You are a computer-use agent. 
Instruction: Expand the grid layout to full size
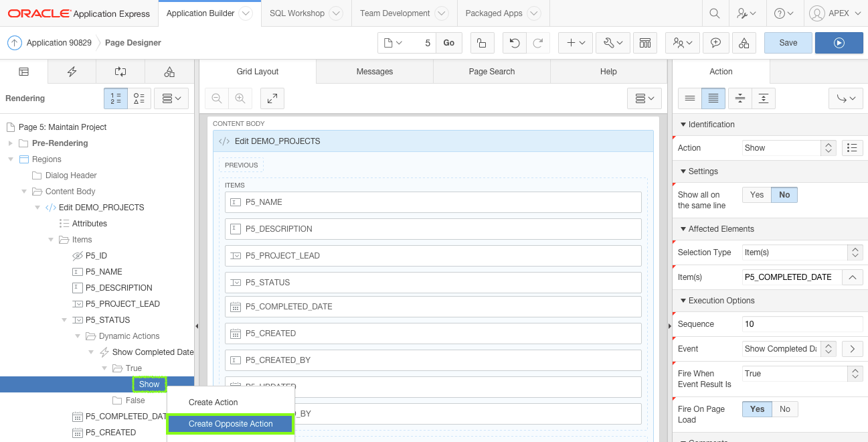click(272, 98)
